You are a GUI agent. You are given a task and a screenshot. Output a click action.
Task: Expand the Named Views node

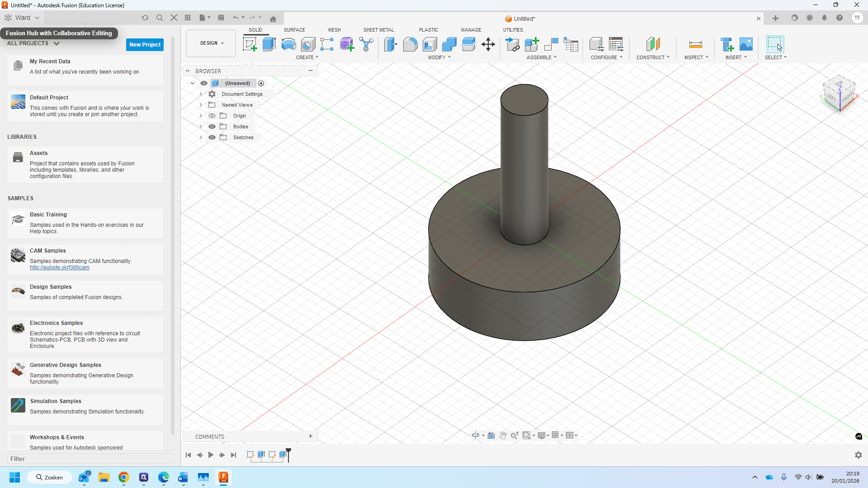[201, 105]
